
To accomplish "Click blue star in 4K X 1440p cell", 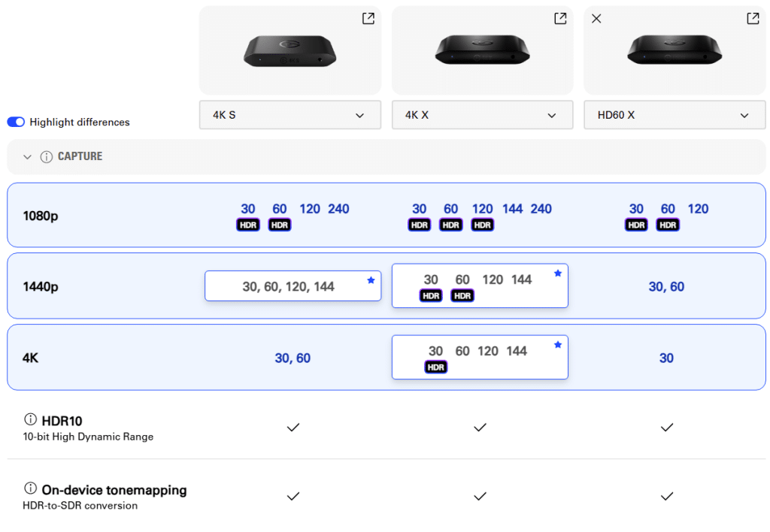I will click(x=557, y=274).
